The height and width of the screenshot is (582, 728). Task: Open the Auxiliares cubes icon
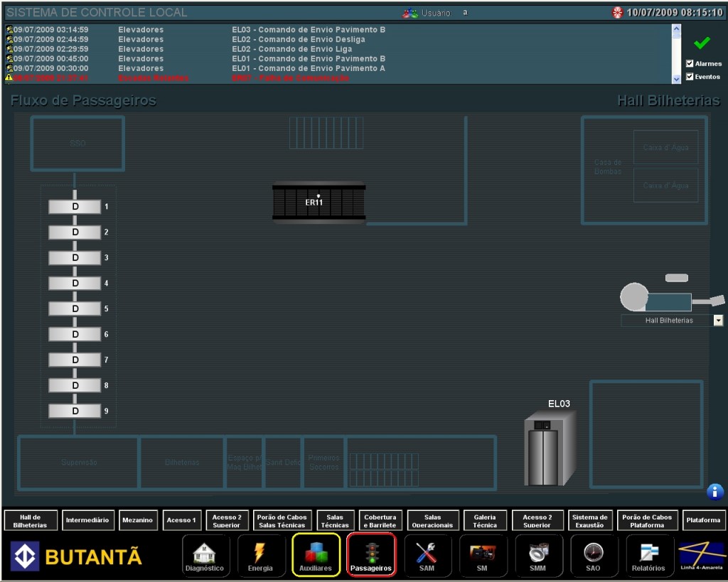tap(316, 556)
